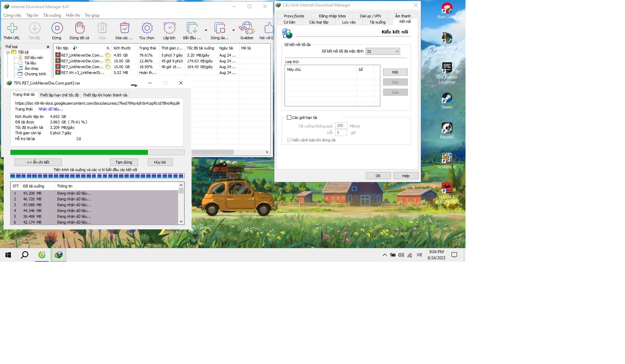Click the Xóa các completed downloads icon
The height and width of the screenshot is (364, 625).
[x=124, y=28]
